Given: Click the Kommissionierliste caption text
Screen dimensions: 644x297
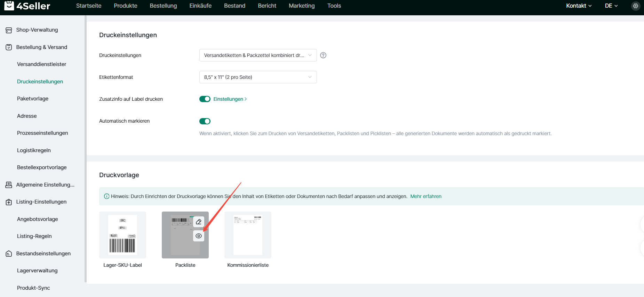Looking at the screenshot, I should coord(248,265).
